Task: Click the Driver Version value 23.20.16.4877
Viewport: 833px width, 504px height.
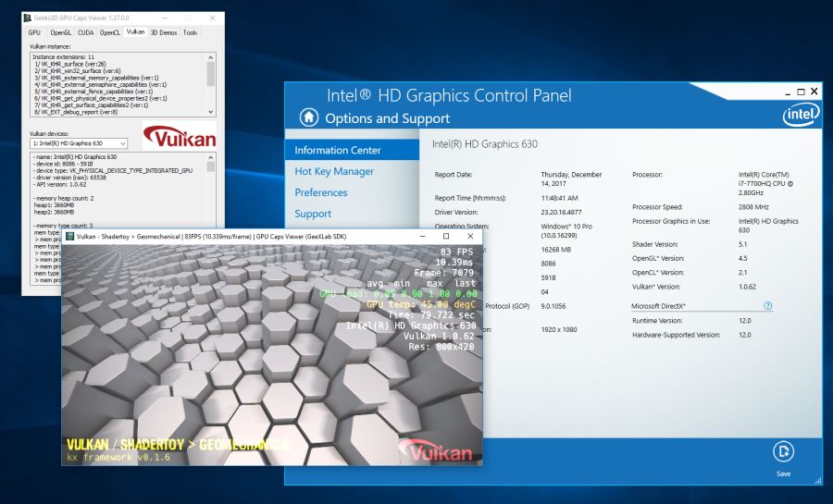Action: pyautogui.click(x=561, y=212)
